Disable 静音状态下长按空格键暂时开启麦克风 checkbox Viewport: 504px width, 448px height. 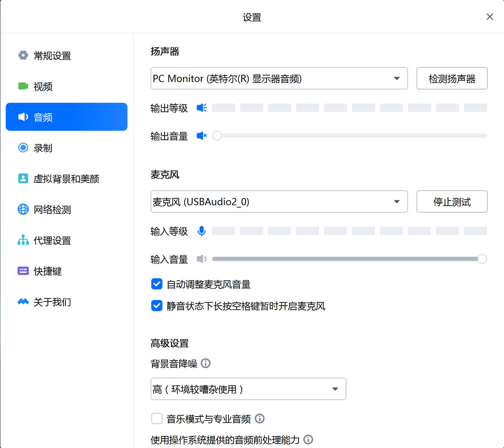(157, 306)
